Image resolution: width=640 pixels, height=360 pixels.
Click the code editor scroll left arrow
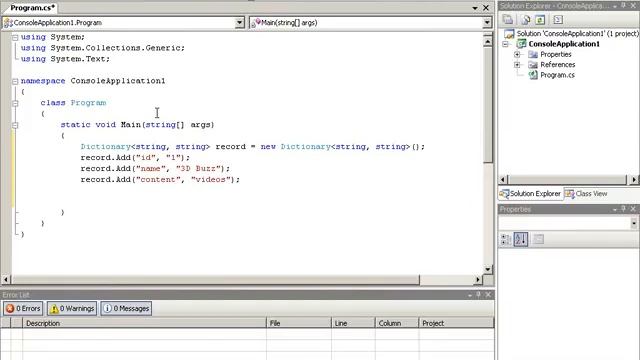click(x=6, y=280)
